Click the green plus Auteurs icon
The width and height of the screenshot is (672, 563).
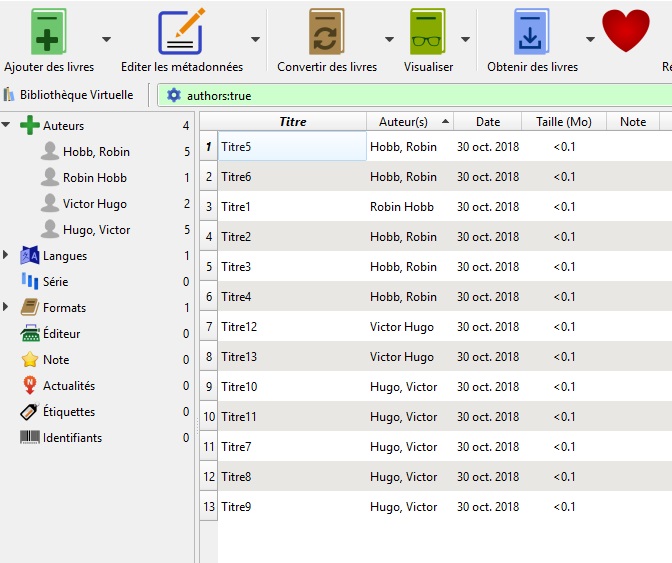pyautogui.click(x=30, y=125)
